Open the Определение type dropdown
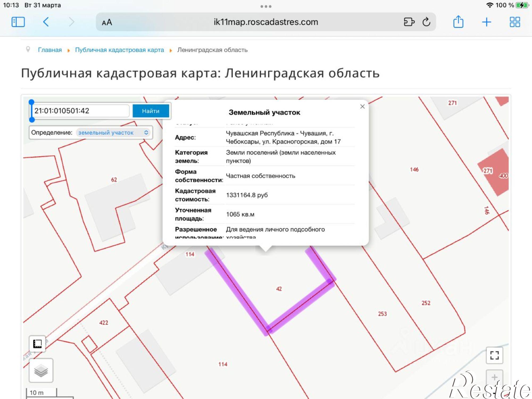532x399 pixels. tap(113, 132)
